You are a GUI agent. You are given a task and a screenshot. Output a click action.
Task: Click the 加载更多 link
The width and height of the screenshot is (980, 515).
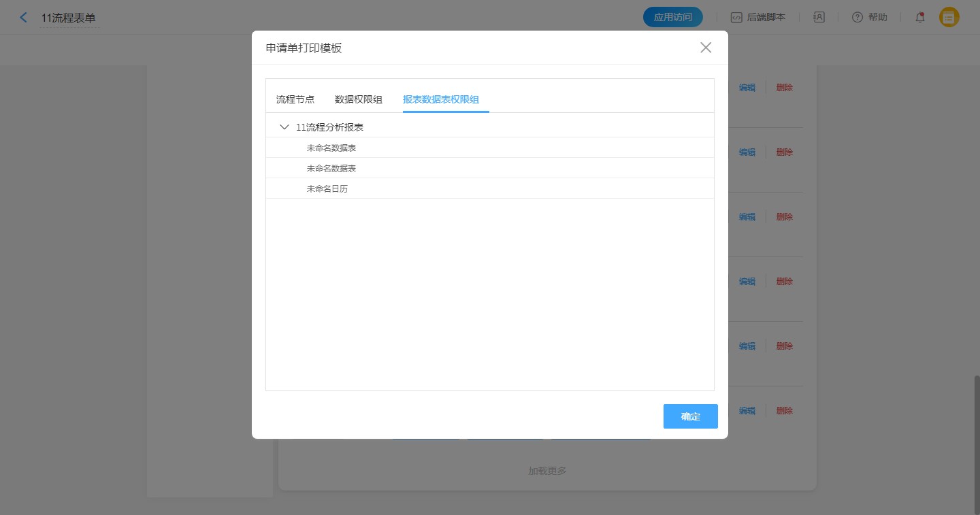point(547,471)
